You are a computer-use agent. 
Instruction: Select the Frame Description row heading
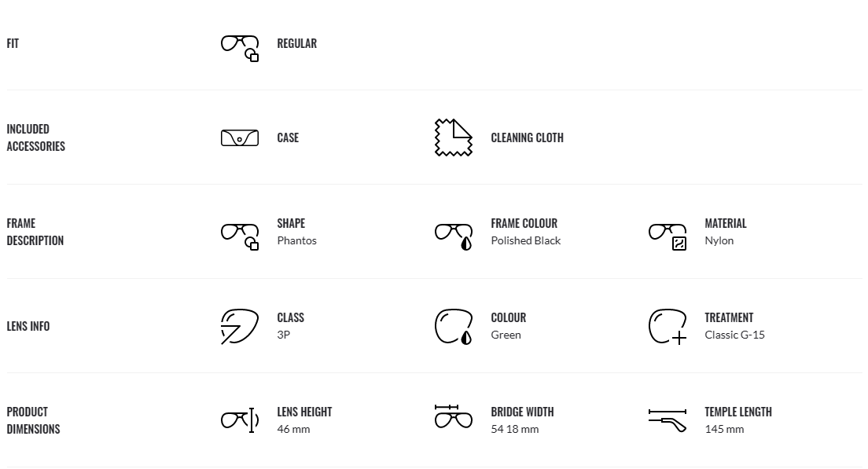[x=35, y=232]
